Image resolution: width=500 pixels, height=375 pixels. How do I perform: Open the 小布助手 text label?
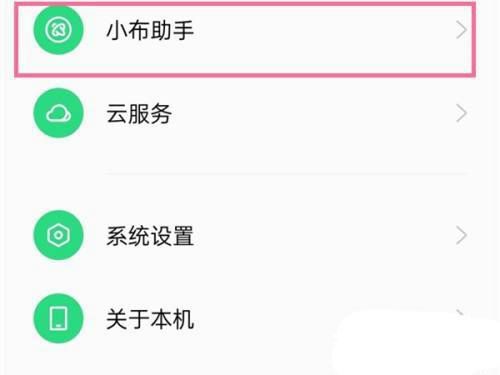click(150, 30)
